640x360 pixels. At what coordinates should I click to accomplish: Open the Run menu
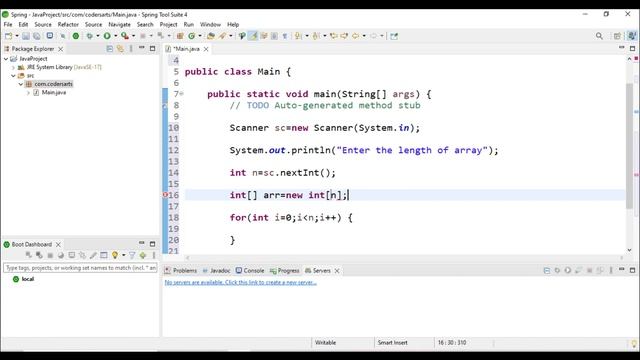189,24
